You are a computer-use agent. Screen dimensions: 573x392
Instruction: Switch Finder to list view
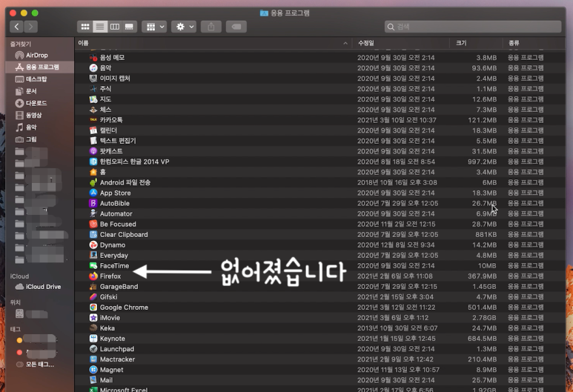100,27
